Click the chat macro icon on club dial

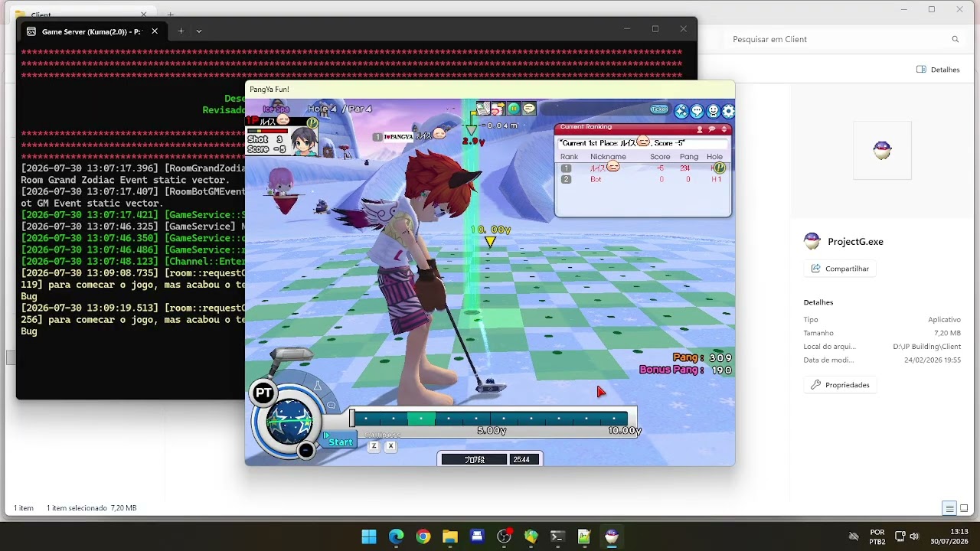point(331,405)
